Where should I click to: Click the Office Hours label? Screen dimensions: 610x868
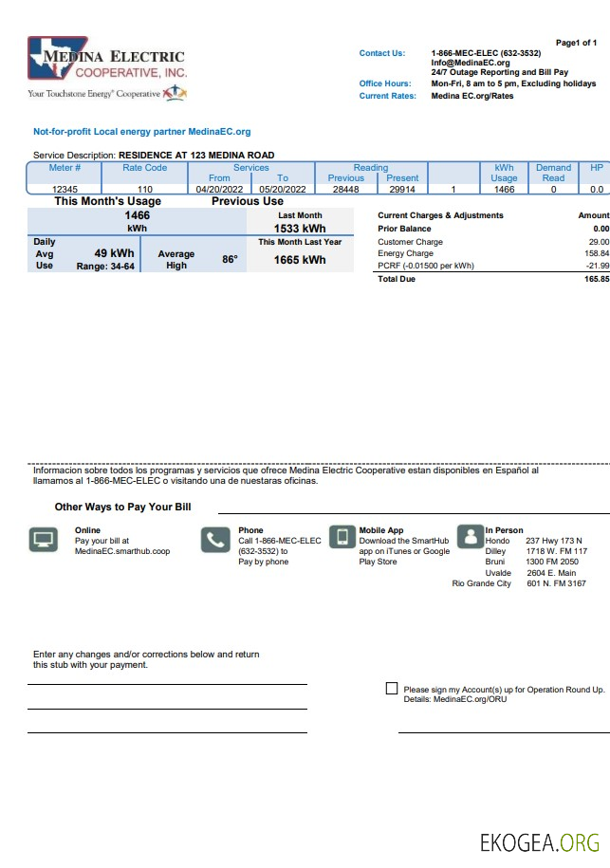(385, 83)
